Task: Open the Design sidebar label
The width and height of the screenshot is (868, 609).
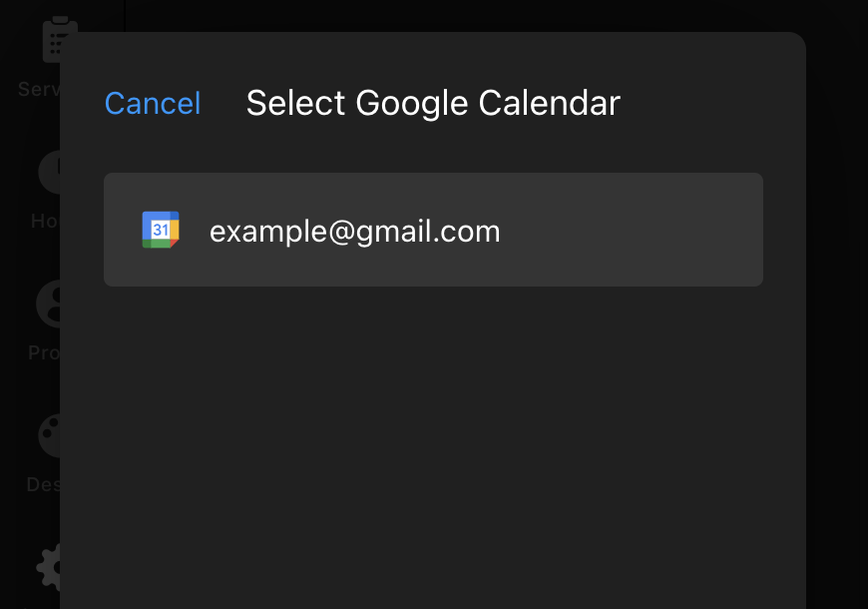Action: coord(42,484)
